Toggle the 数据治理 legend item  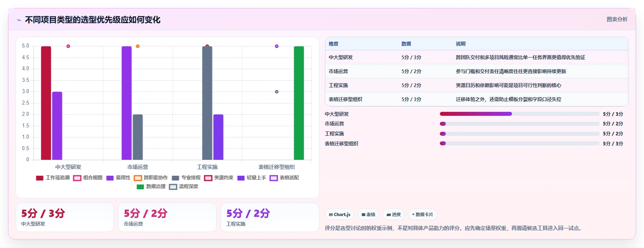coord(151,186)
